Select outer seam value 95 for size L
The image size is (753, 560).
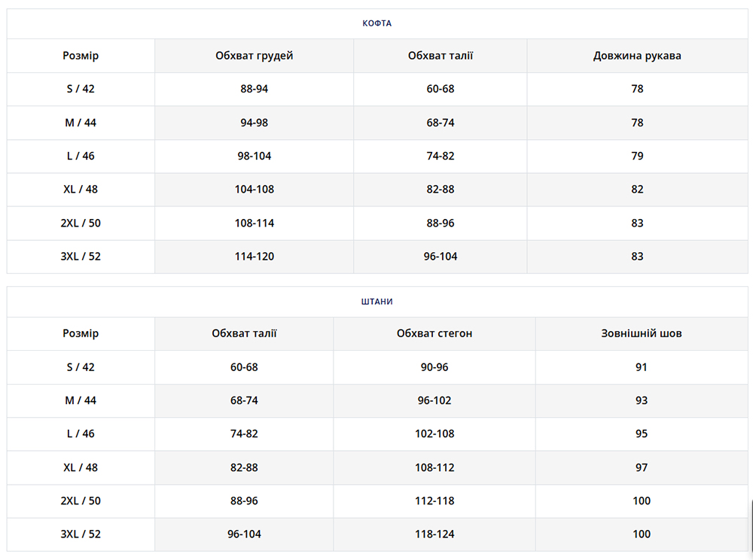pos(641,434)
